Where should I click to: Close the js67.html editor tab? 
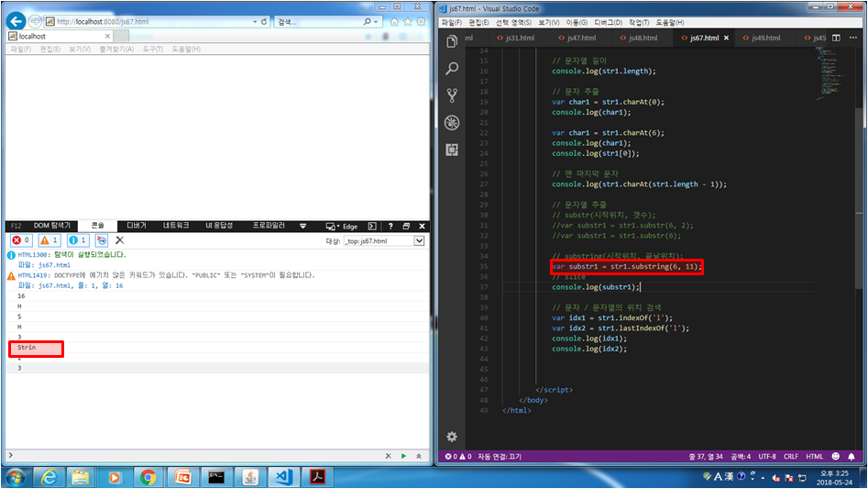pos(726,38)
